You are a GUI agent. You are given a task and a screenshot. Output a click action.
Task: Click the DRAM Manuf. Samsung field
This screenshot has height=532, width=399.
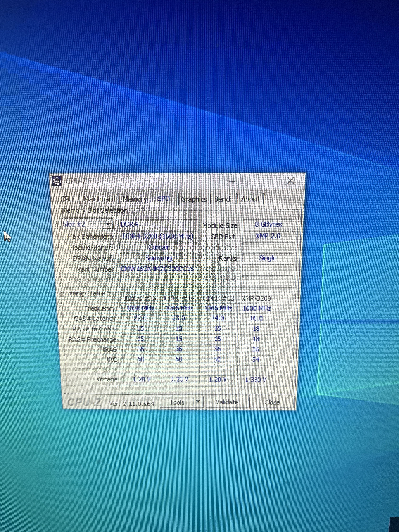click(x=158, y=258)
